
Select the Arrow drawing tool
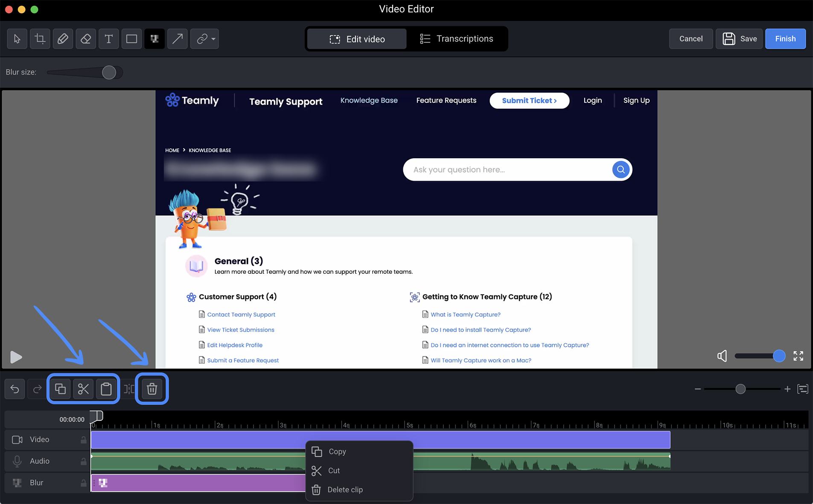click(178, 39)
